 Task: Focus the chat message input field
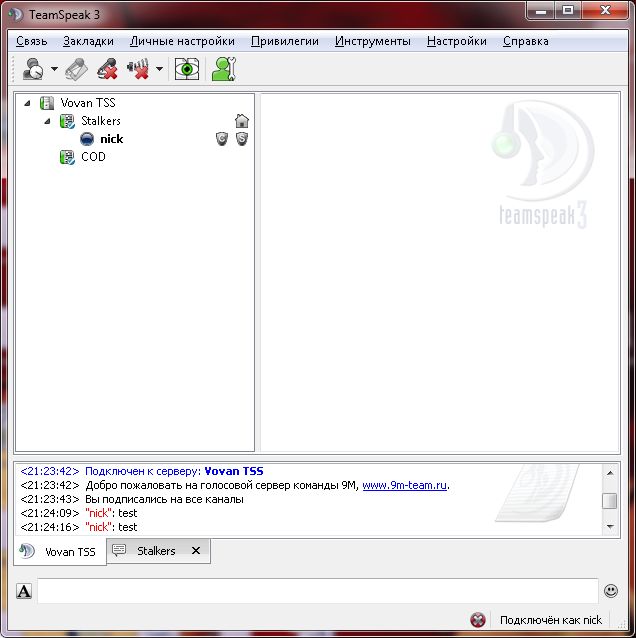[x=318, y=591]
